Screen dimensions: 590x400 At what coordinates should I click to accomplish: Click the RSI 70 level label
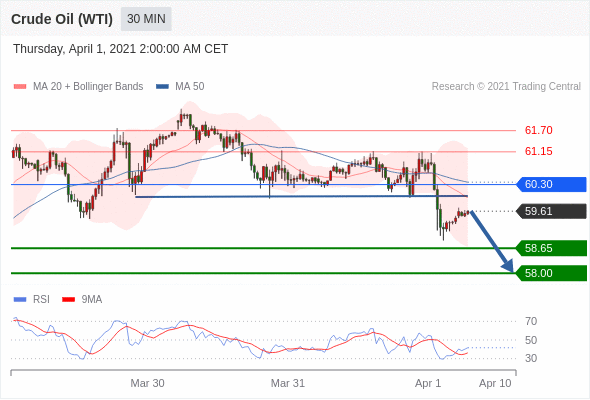pos(531,321)
